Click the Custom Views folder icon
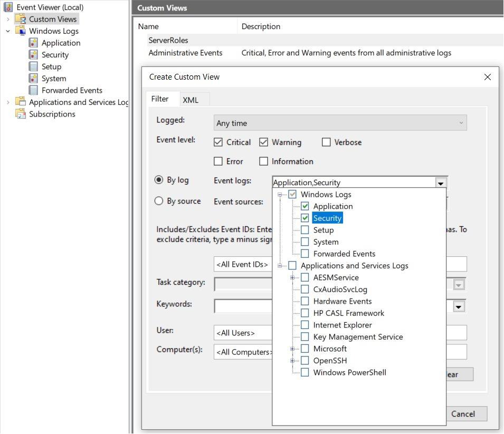This screenshot has width=504, height=434. [21, 19]
